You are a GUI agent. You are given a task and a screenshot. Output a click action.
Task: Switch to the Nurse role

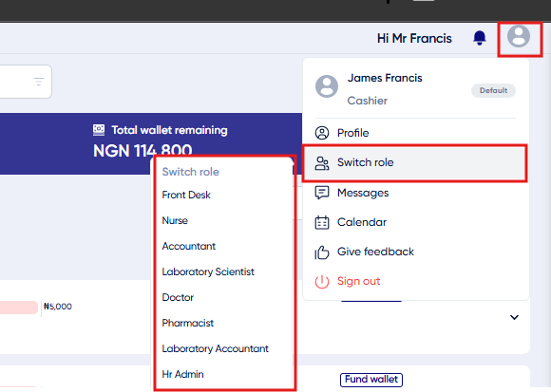(x=175, y=220)
